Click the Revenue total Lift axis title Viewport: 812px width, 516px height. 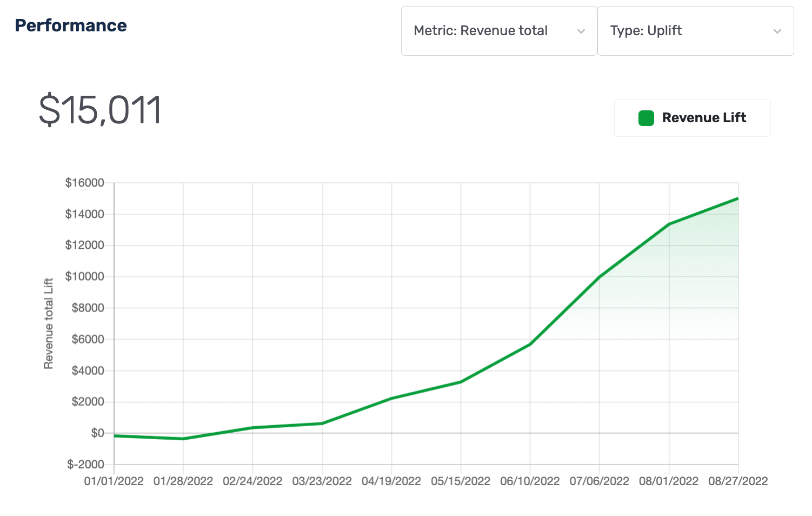pos(49,323)
